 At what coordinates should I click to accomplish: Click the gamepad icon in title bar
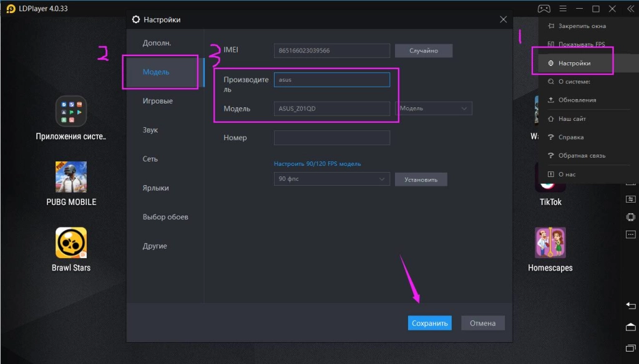544,9
